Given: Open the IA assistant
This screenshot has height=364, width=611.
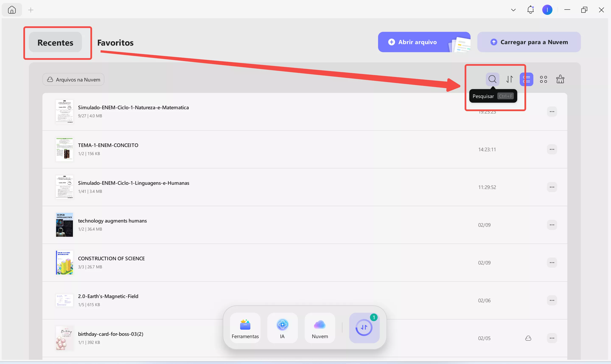Looking at the screenshot, I should click(282, 328).
